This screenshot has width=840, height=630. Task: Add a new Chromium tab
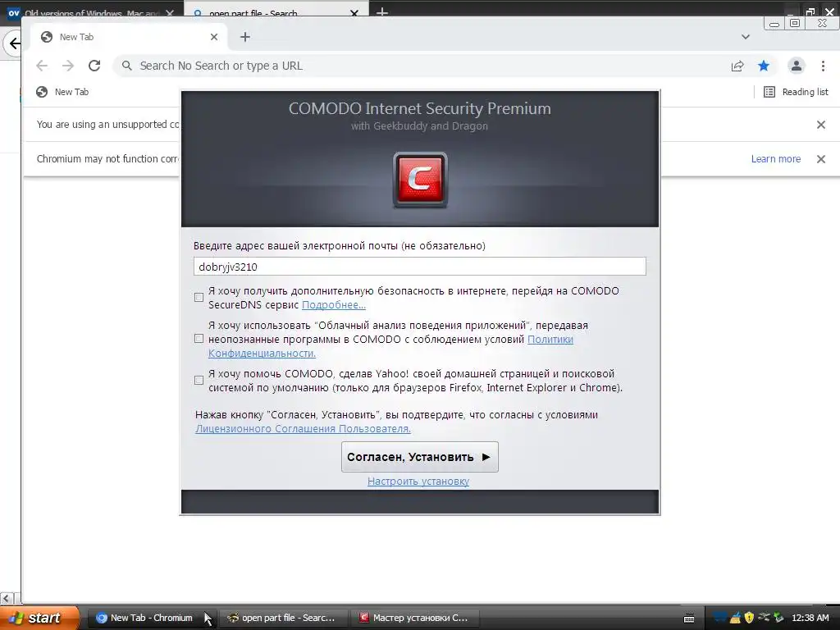pyautogui.click(x=244, y=36)
